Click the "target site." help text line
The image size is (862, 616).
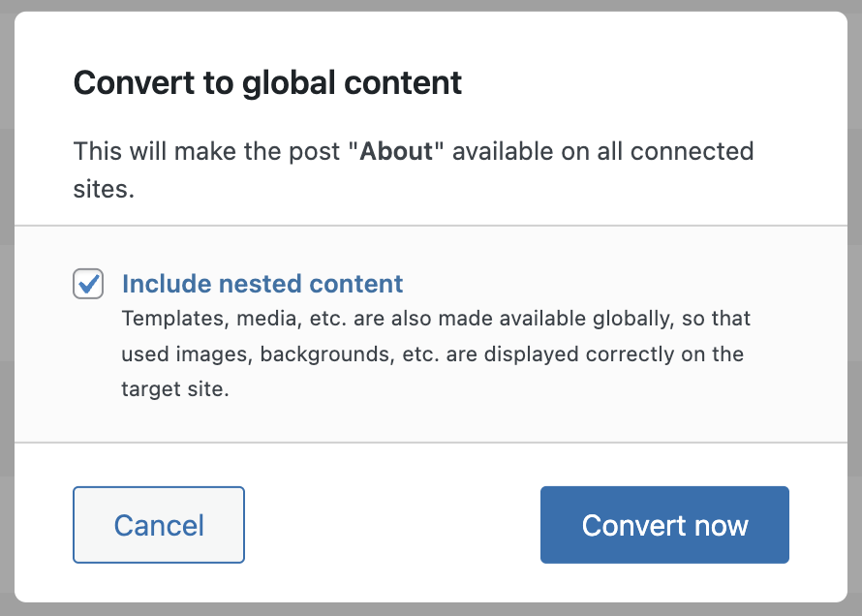pos(174,389)
